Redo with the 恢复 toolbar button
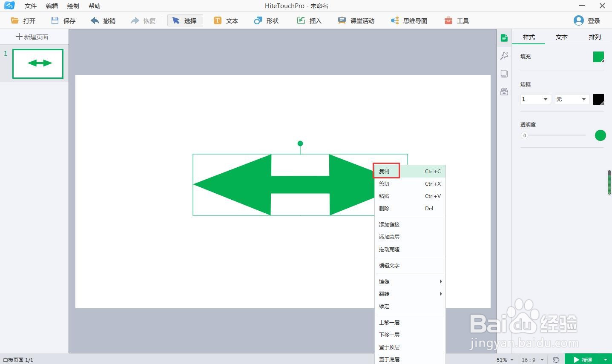This screenshot has width=612, height=364. (x=143, y=20)
